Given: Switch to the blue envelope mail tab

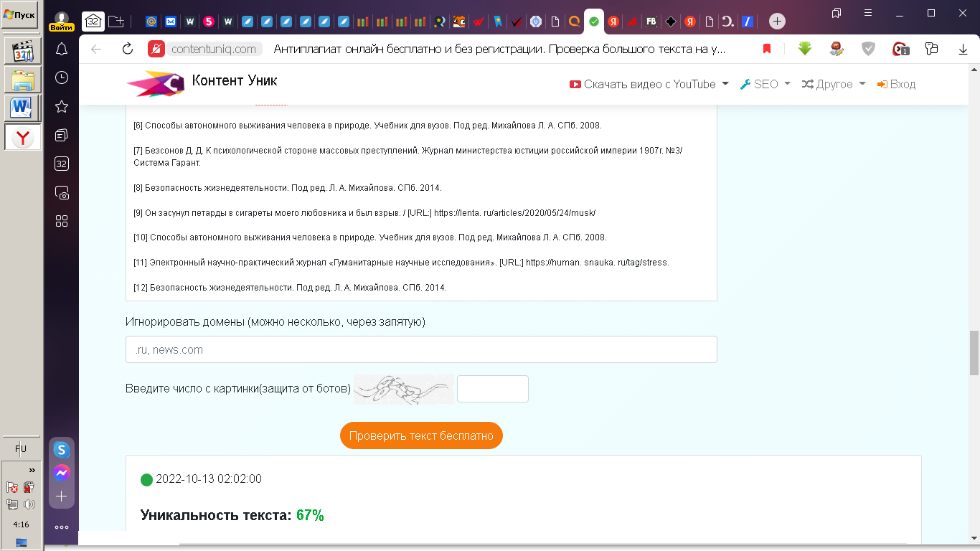Looking at the screenshot, I should [171, 22].
